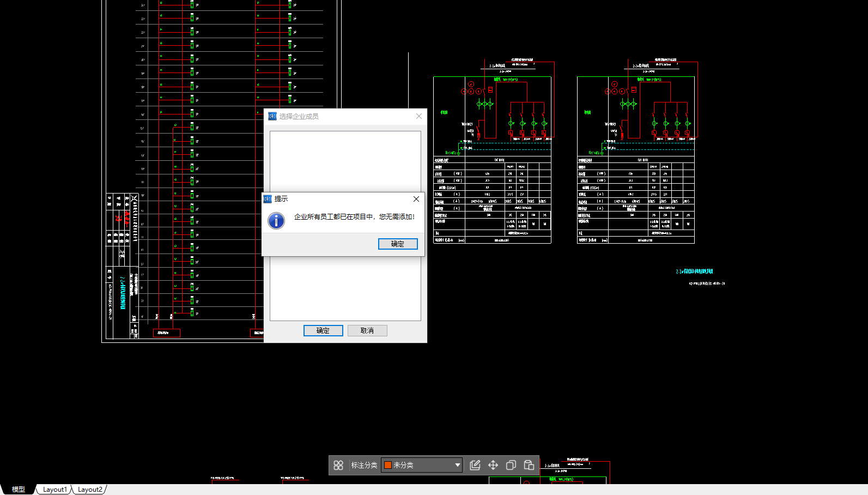Switch to the 模型 tab
The width and height of the screenshot is (868, 495).
(19, 490)
